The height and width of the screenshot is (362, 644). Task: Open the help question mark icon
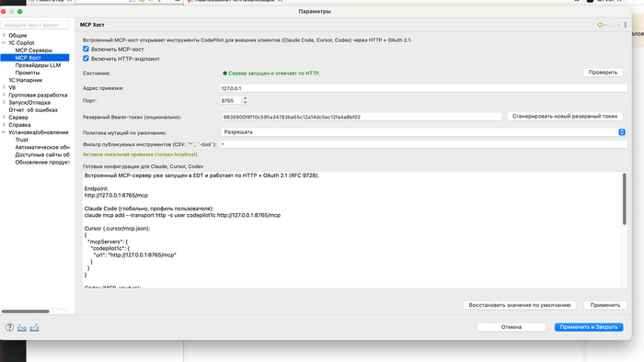tap(9, 327)
